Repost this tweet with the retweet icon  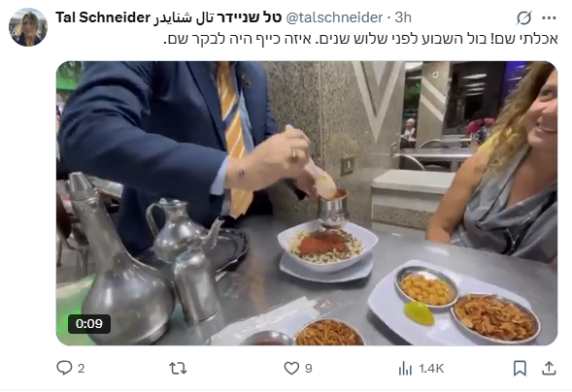point(178,369)
